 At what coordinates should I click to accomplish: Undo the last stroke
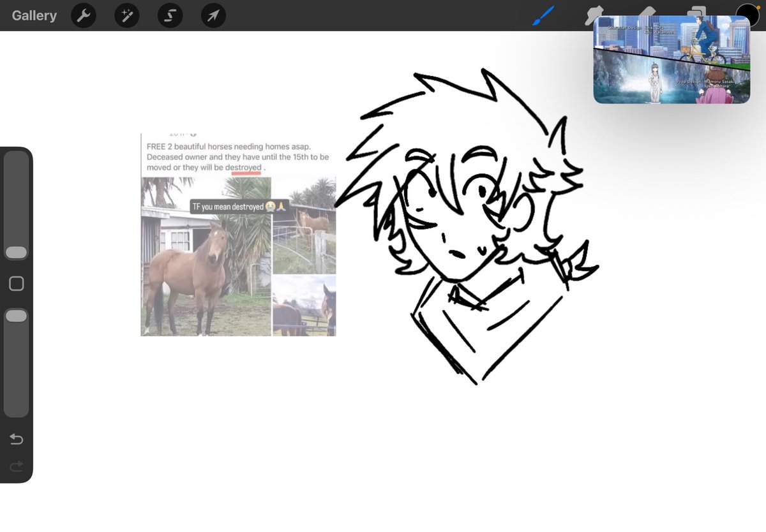coord(17,439)
